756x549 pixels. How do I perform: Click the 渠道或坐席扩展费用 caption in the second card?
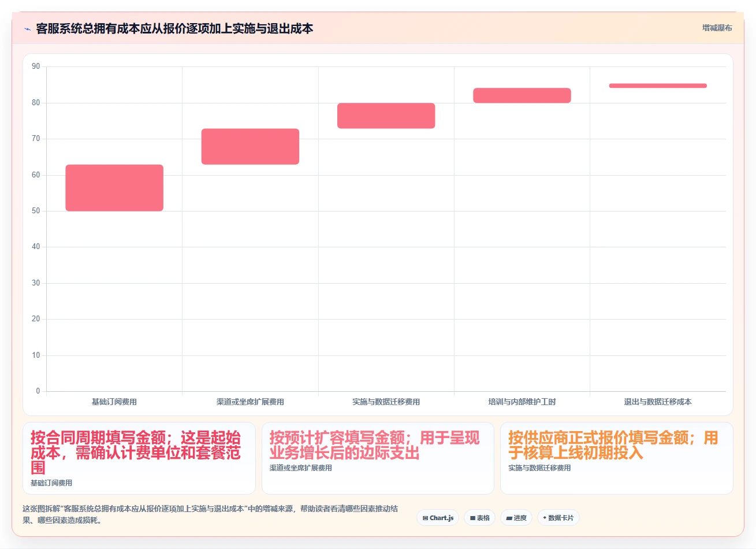click(301, 468)
